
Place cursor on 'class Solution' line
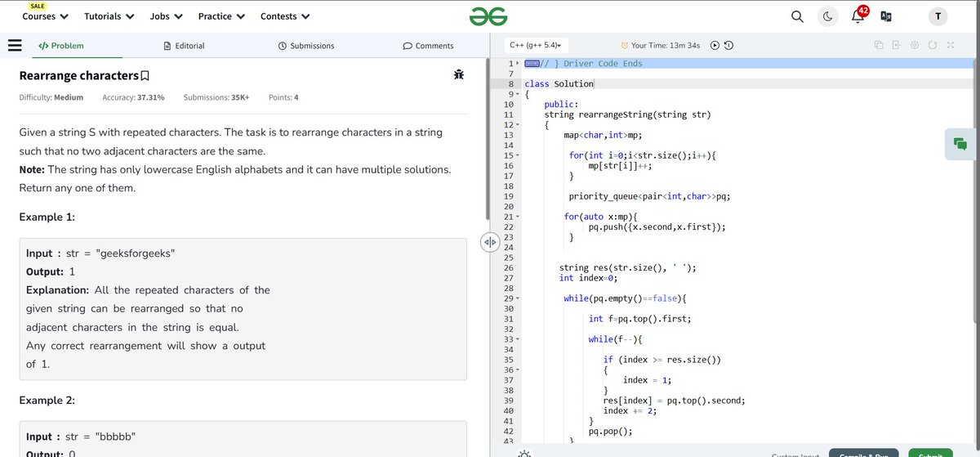559,83
